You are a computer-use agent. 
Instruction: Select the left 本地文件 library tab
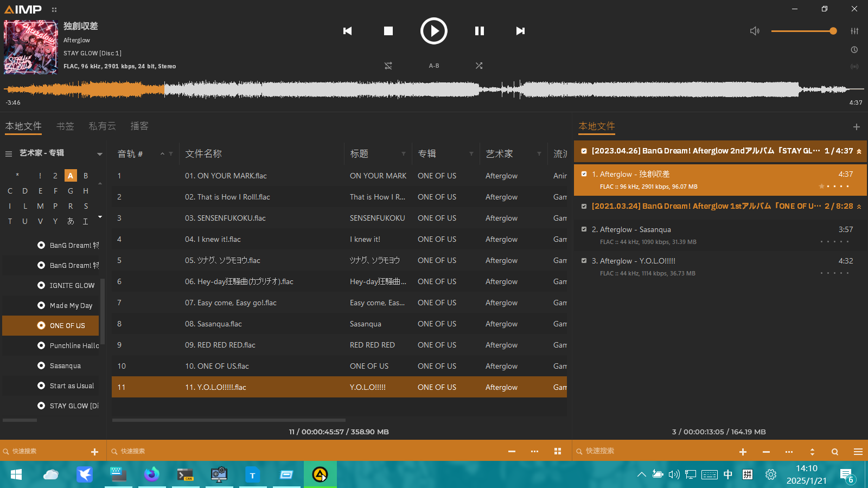click(x=23, y=126)
